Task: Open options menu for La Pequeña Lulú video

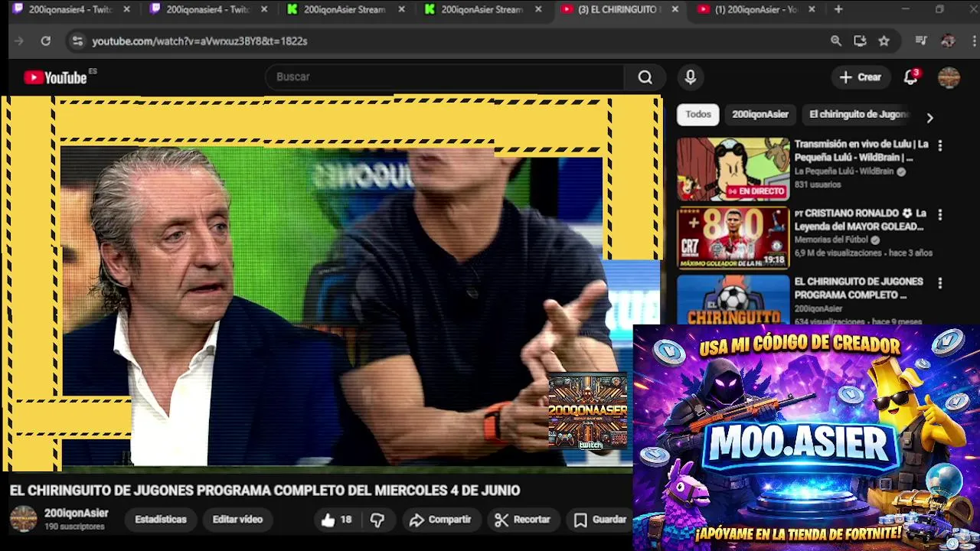Action: click(940, 145)
